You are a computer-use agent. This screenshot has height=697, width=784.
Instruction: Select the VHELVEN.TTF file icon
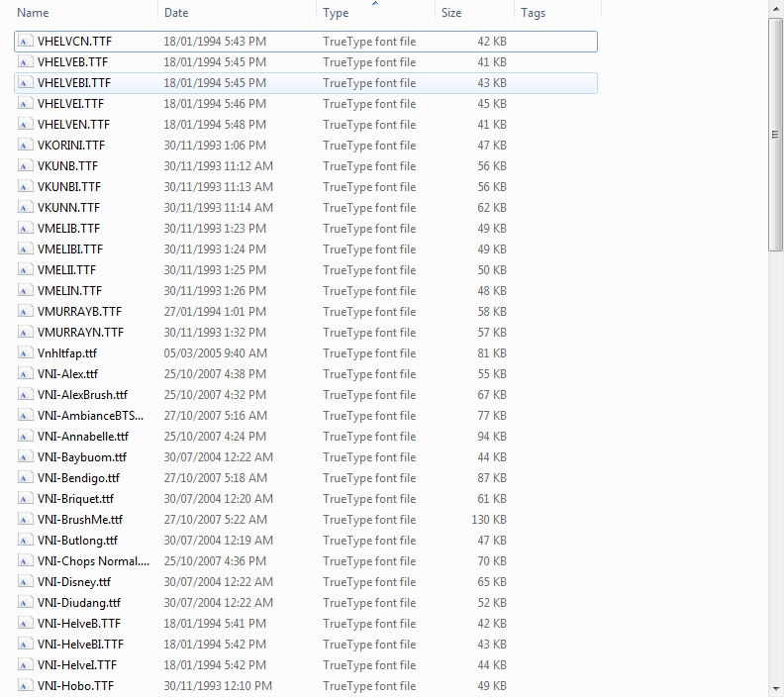pos(24,124)
